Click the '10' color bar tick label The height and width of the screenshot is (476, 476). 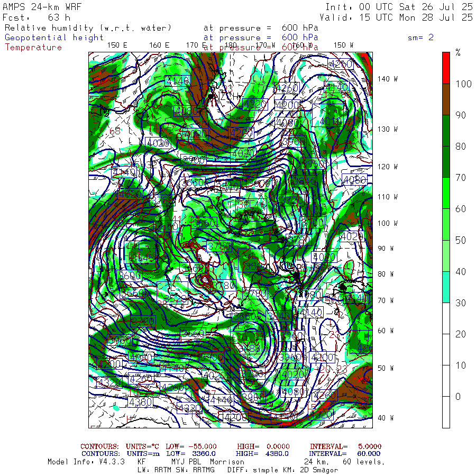coord(461,365)
